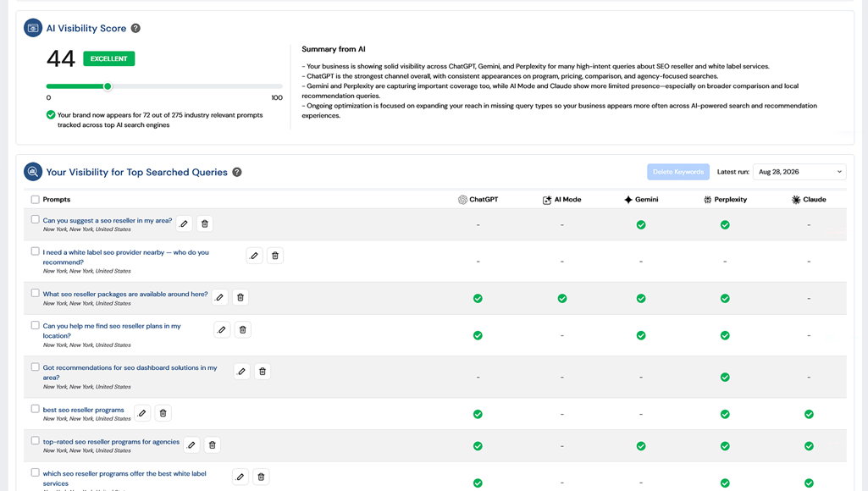
Task: Delete the 'seo dashboard solutions' prompt
Action: (x=263, y=372)
